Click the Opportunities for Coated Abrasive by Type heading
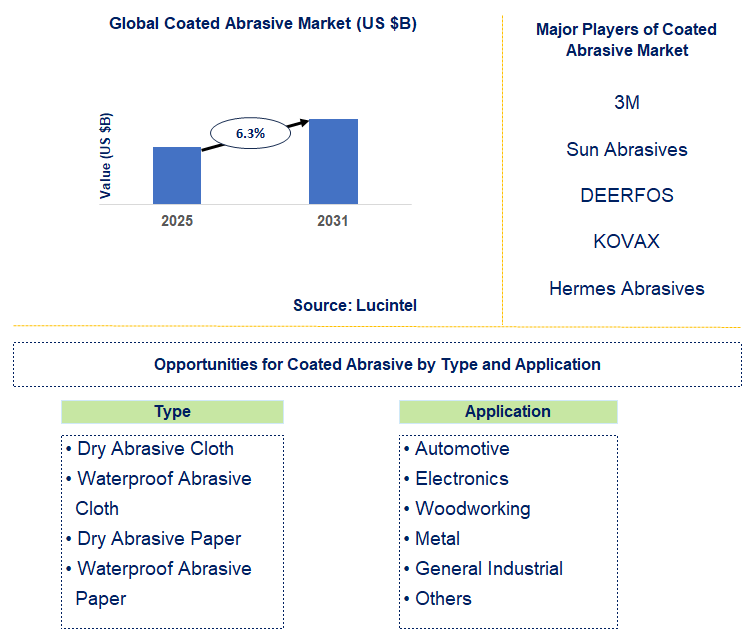Screen dimensions: 753x638 [x=377, y=364]
